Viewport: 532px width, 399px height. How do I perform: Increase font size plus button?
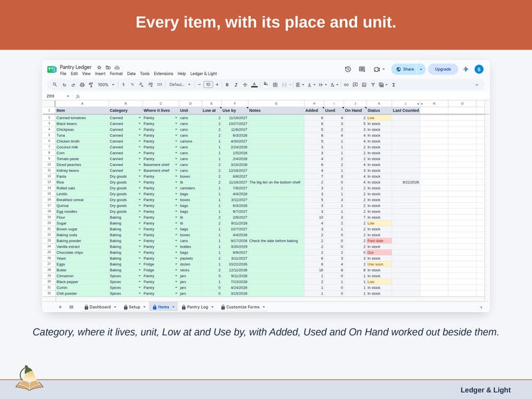217,85
